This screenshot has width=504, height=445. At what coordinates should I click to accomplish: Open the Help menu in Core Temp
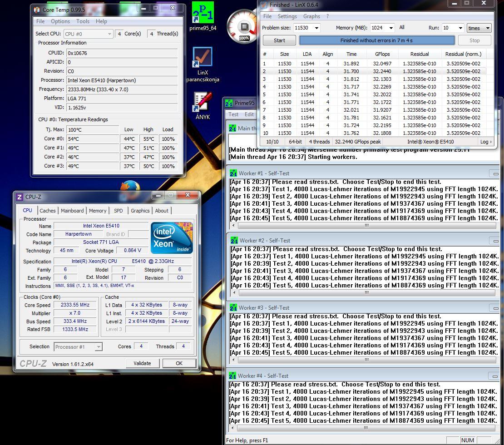[x=101, y=21]
